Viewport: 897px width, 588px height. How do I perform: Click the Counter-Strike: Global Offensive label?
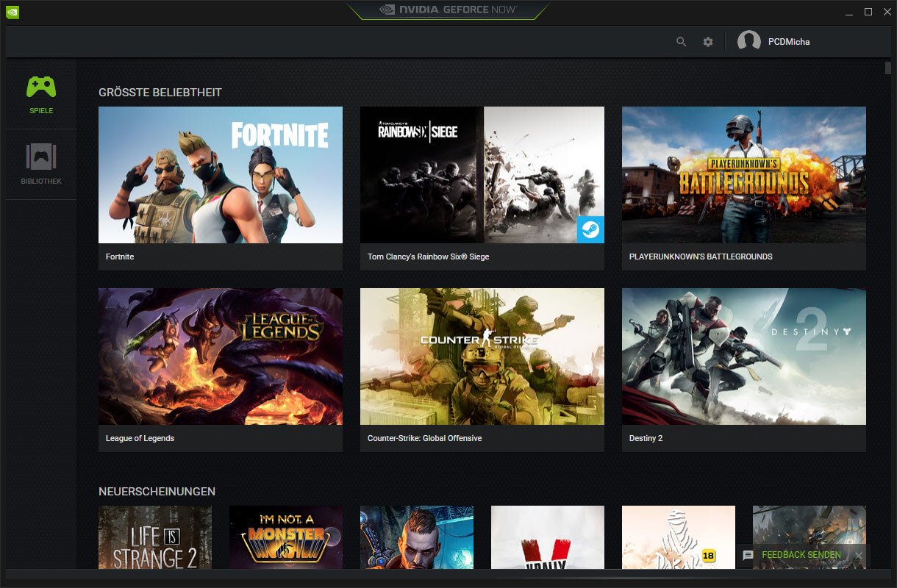[x=424, y=439]
